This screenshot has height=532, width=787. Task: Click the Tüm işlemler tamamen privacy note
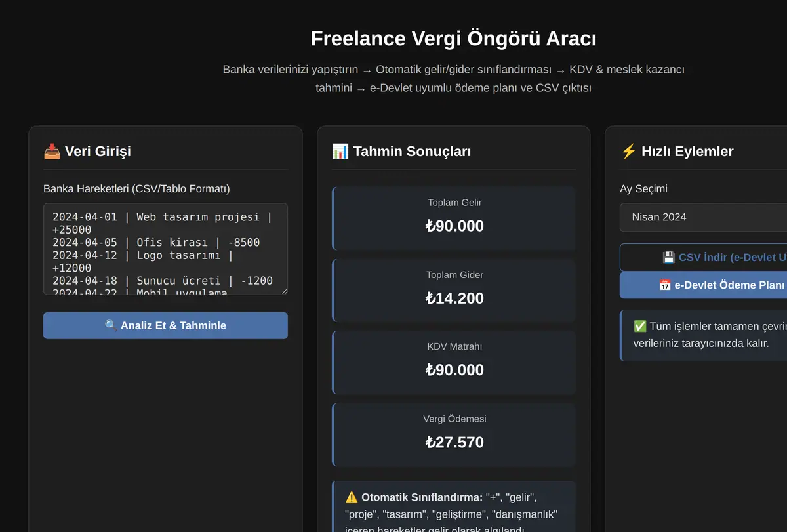tap(703, 335)
